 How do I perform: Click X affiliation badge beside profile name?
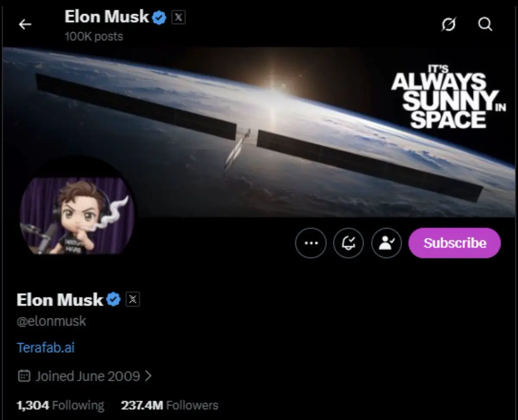[133, 300]
